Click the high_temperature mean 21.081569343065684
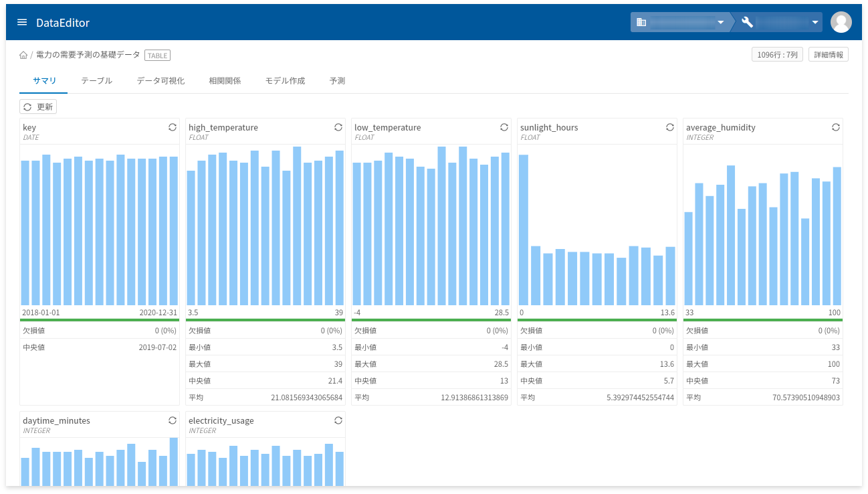868x494 pixels. (x=306, y=398)
